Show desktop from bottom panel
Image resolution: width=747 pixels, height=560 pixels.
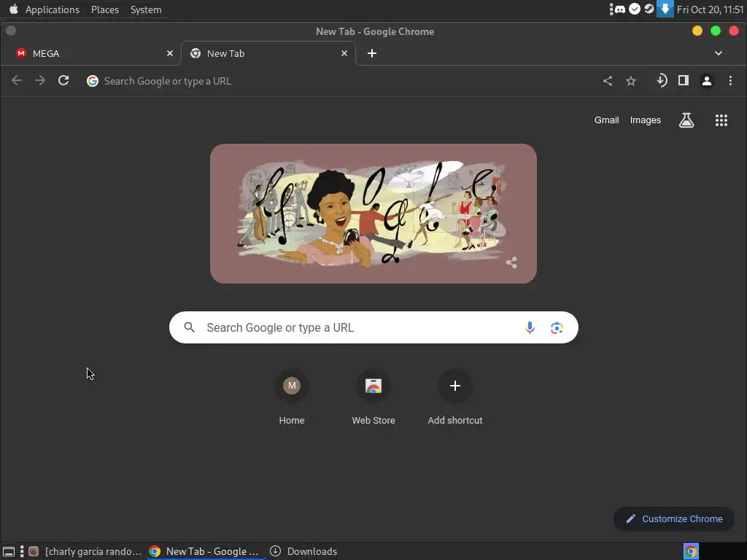pos(9,551)
